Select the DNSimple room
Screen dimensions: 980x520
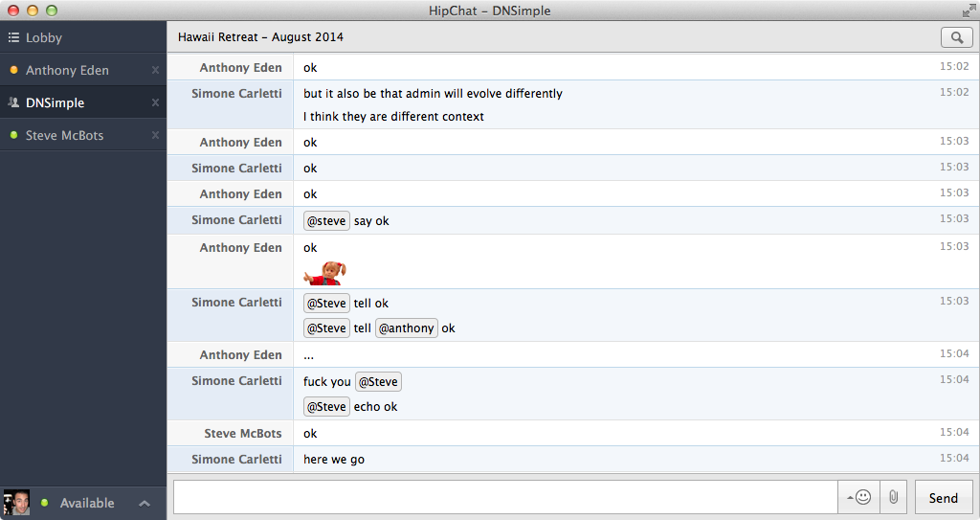55,102
